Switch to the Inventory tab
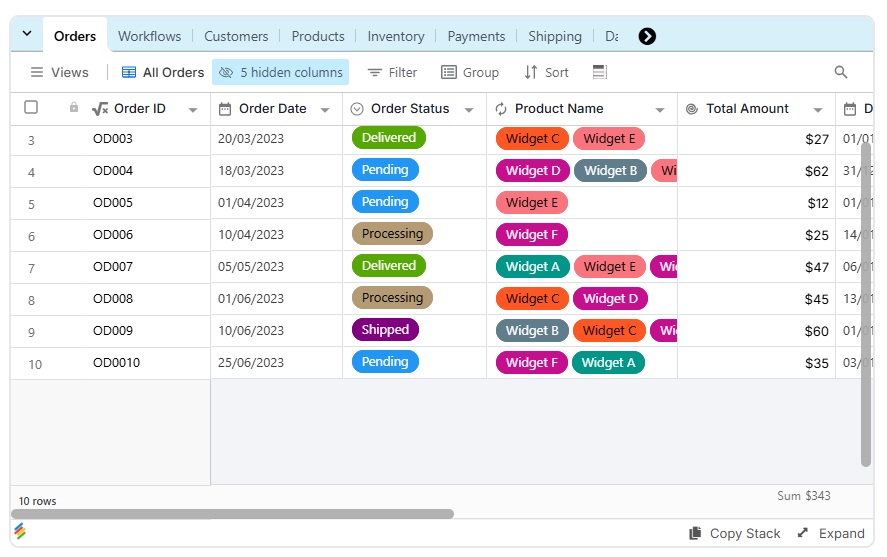The height and width of the screenshot is (557, 887). pyautogui.click(x=396, y=36)
